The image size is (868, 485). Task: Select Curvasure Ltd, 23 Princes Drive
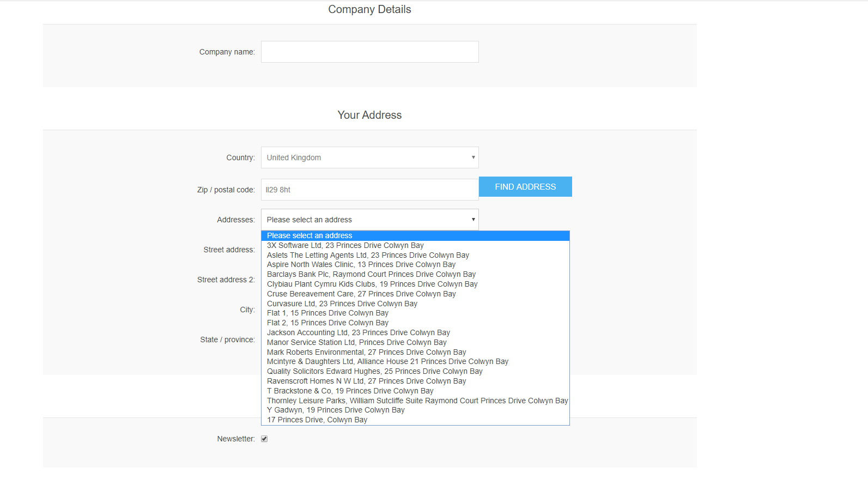[x=415, y=304]
